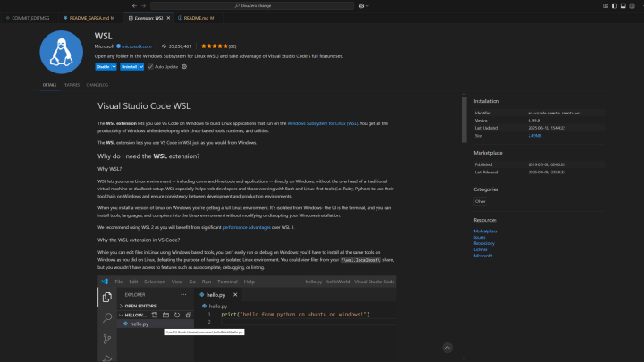Screen dimensions: 644x362
Task: Click Run and Debug icon in embedded screenshot
Action: (107, 358)
